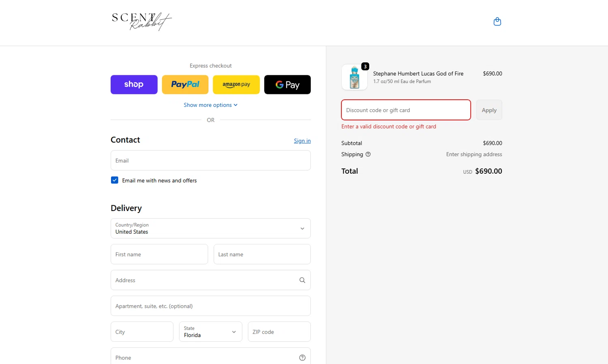
Task: Click the Discount code or gift card field
Action: tap(406, 110)
